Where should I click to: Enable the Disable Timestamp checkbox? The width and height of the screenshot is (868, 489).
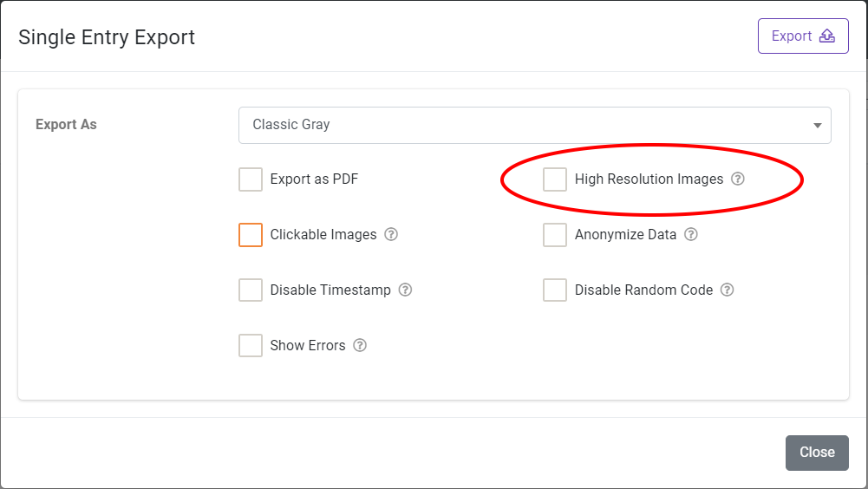coord(251,290)
